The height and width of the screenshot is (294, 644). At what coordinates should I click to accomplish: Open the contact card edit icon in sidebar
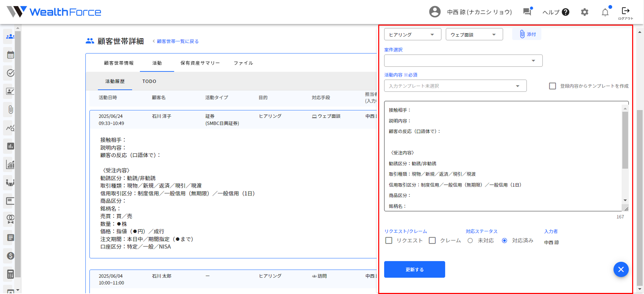click(x=10, y=91)
